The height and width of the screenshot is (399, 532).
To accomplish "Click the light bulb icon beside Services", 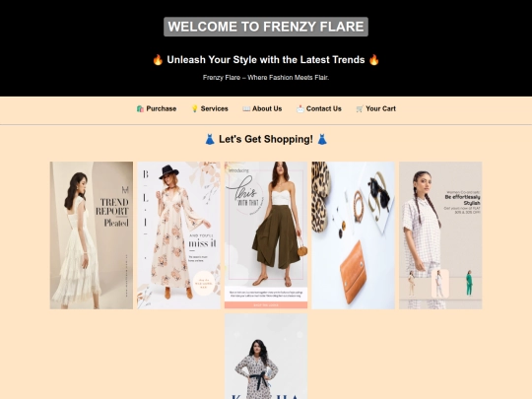I will coord(195,109).
